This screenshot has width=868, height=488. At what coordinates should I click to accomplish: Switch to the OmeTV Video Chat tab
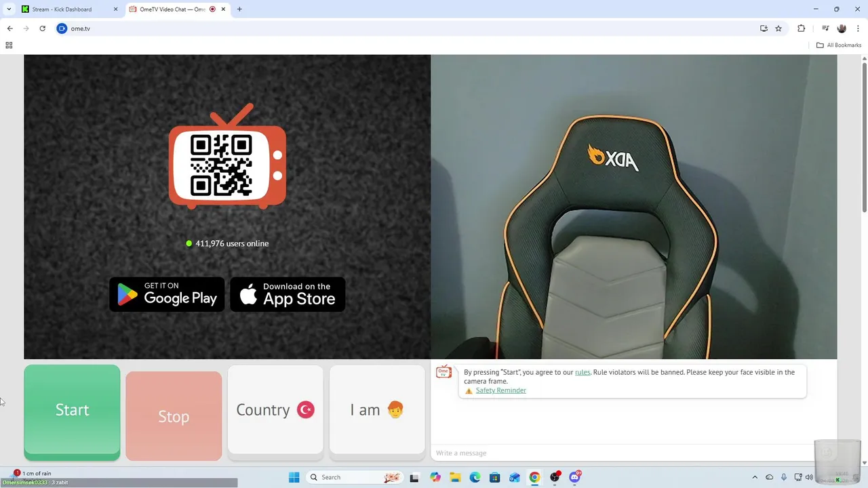click(178, 9)
